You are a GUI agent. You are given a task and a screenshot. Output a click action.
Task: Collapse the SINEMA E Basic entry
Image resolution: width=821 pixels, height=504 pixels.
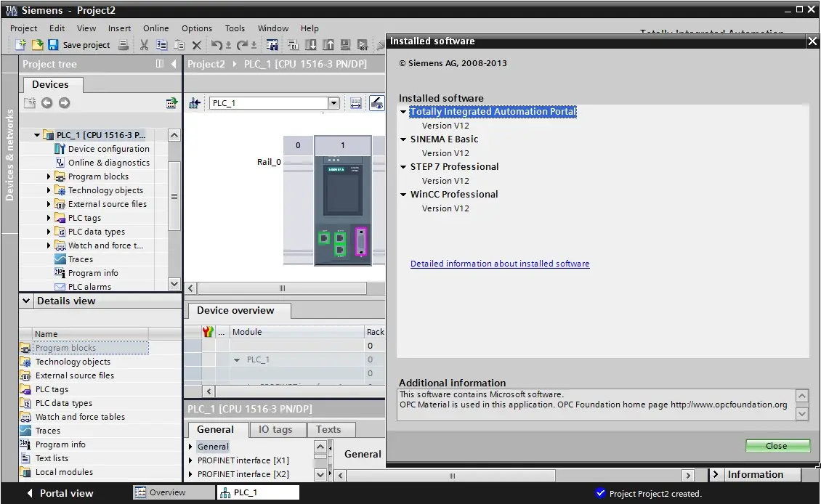coord(403,139)
